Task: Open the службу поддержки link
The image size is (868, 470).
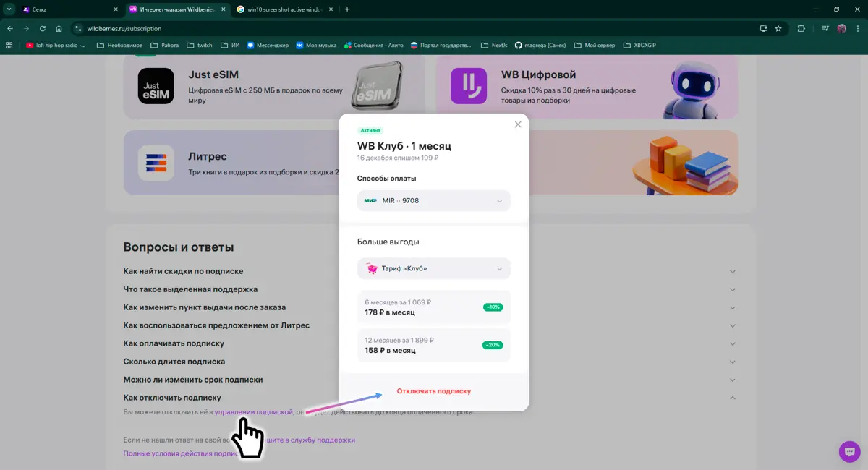Action: point(323,440)
